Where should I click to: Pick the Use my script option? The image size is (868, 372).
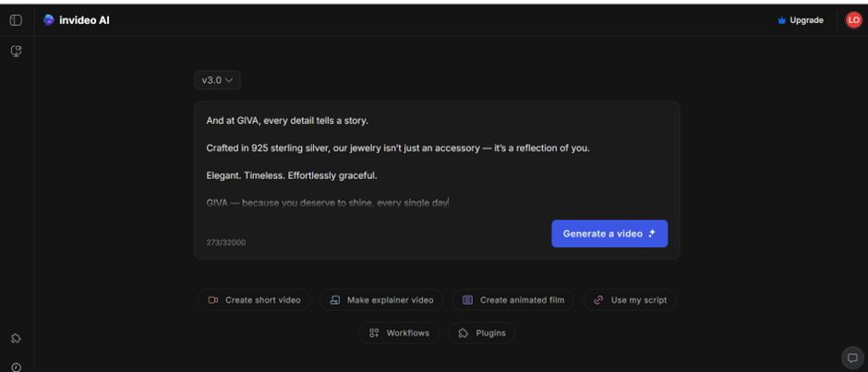(x=630, y=300)
